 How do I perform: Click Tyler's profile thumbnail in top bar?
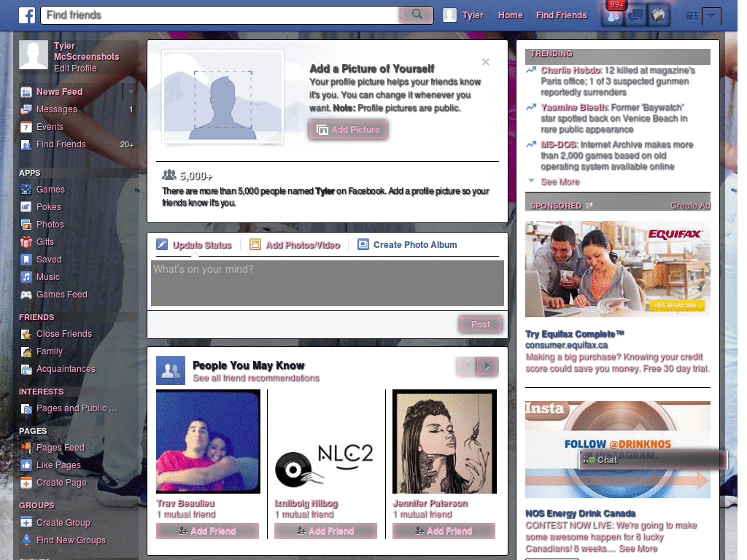pyautogui.click(x=449, y=15)
